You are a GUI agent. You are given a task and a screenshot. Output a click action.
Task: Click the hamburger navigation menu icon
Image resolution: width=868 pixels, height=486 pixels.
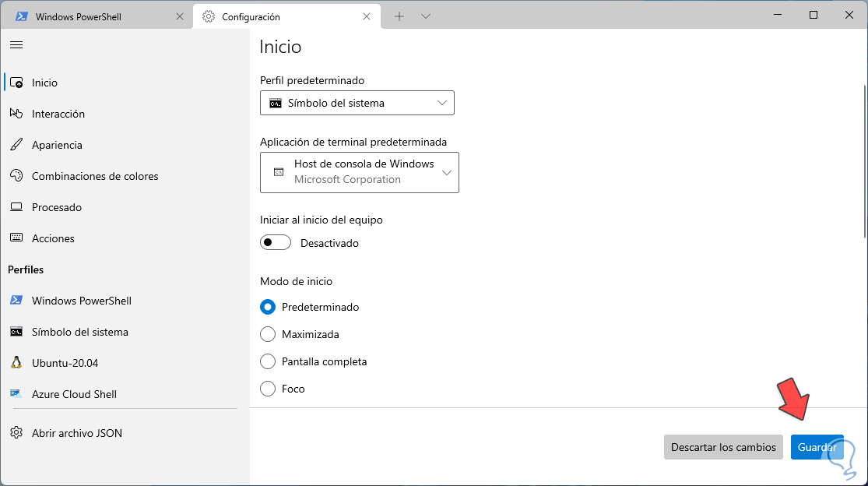click(x=16, y=45)
